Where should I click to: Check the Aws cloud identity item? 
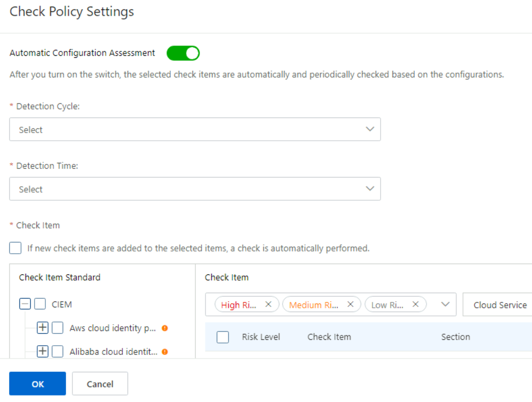(x=57, y=328)
